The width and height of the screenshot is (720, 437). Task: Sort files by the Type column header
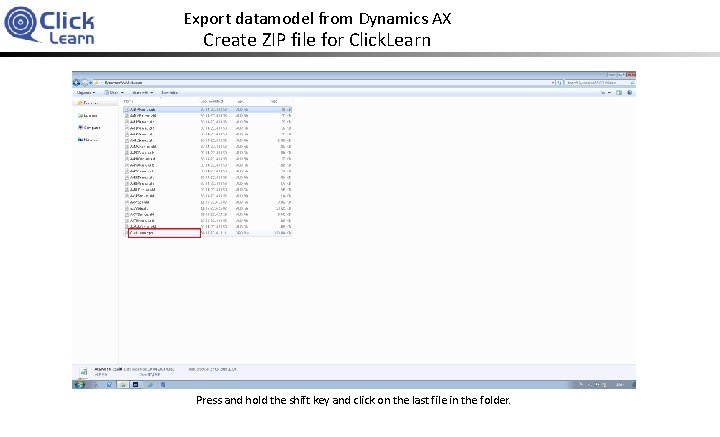tap(251, 101)
